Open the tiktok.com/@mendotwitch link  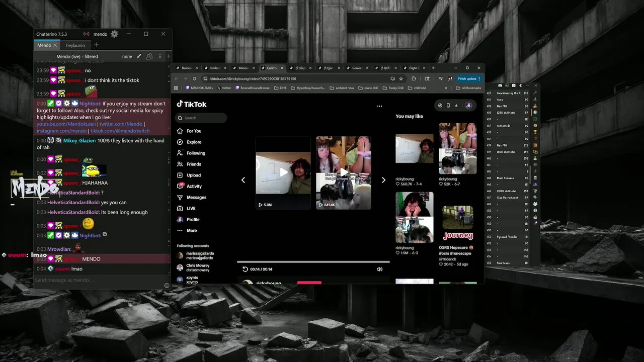(x=120, y=131)
